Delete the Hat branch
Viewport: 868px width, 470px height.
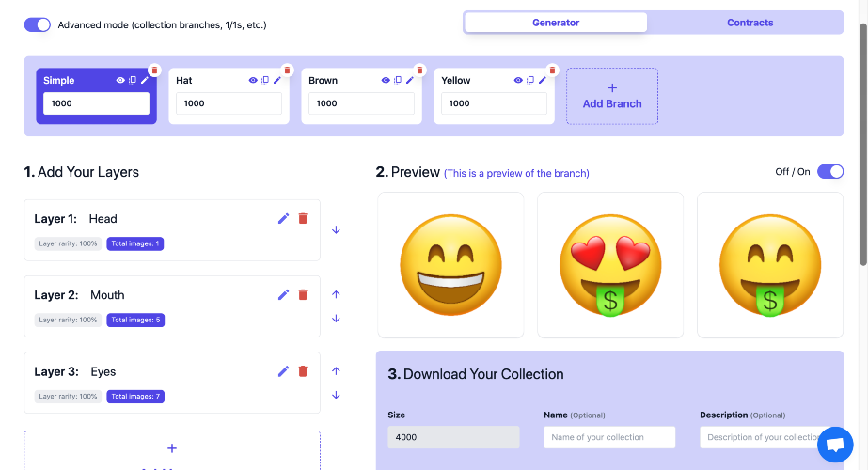287,70
